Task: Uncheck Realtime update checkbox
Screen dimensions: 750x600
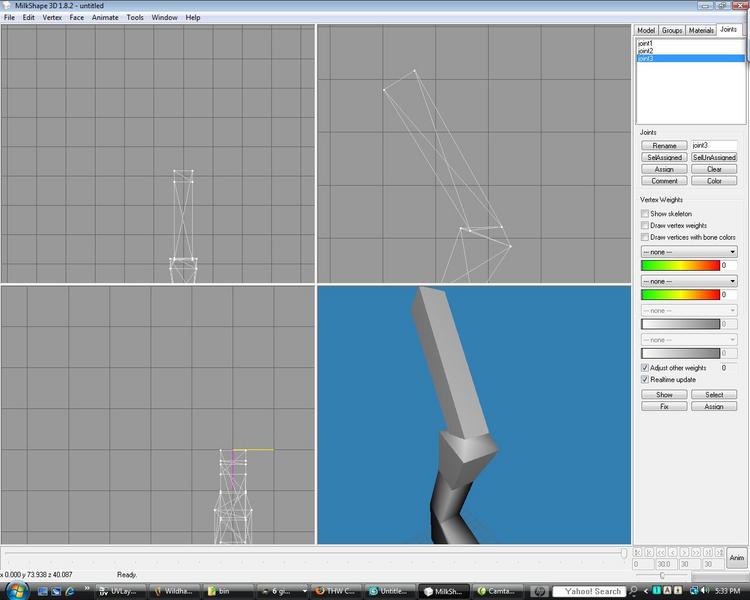Action: click(645, 379)
